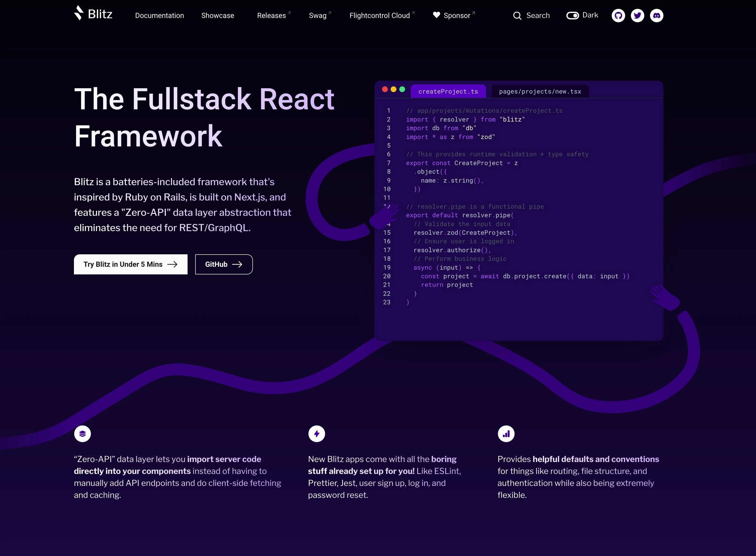Click bold text 'import server code'
The height and width of the screenshot is (556, 756).
point(224,459)
